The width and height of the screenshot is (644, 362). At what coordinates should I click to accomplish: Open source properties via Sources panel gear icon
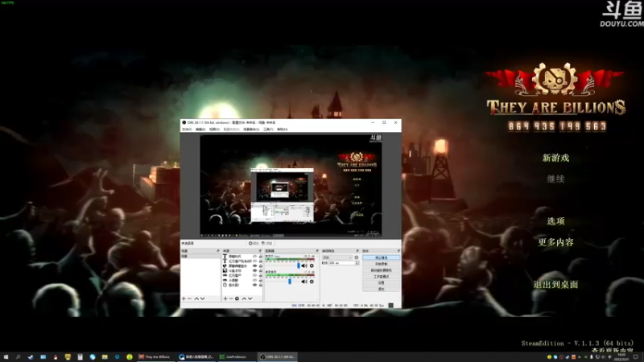click(237, 298)
